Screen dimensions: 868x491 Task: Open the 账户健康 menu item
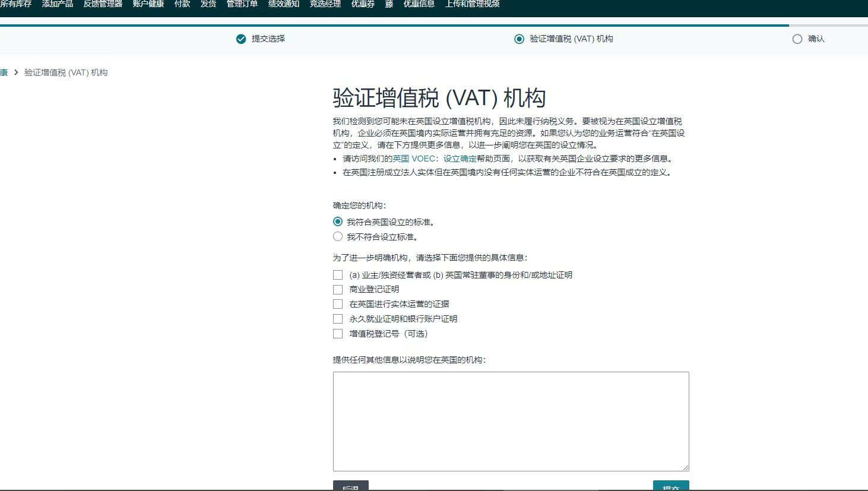coord(148,4)
